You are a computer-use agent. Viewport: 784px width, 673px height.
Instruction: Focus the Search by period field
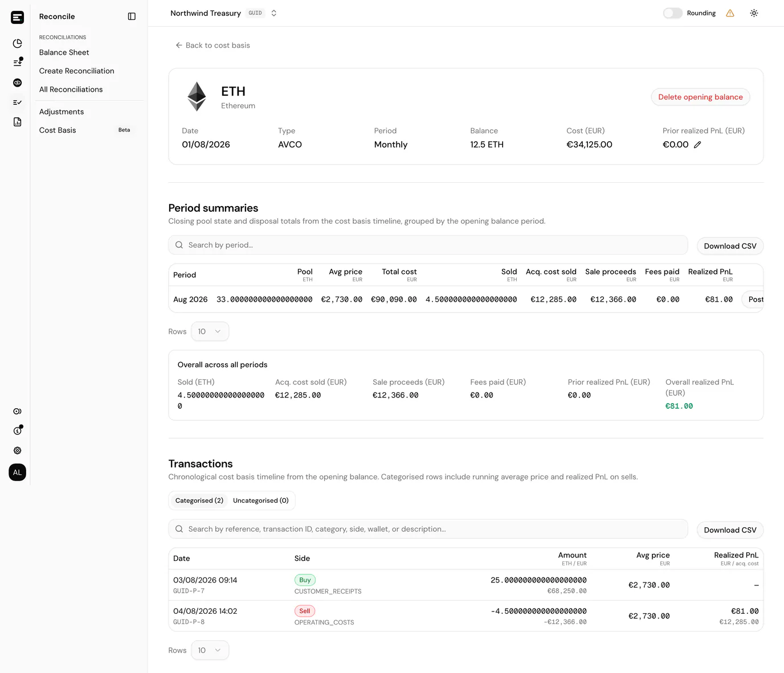coord(428,245)
